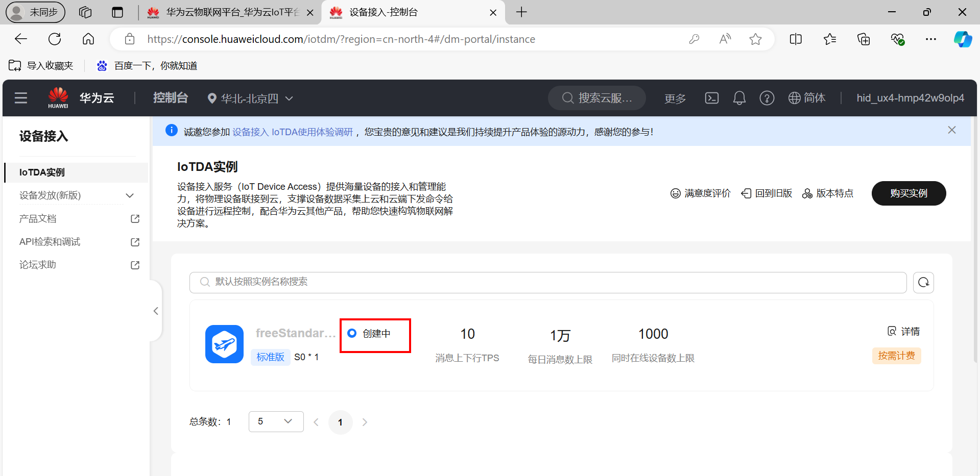Refresh the IoTDA instance list
Image resolution: width=980 pixels, height=476 pixels.
923,283
